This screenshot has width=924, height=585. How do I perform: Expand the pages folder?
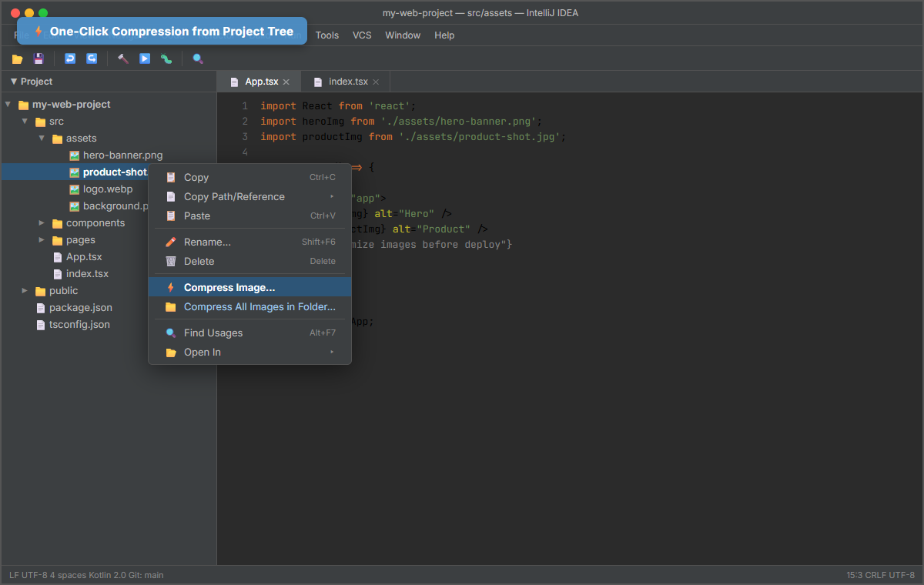point(42,239)
